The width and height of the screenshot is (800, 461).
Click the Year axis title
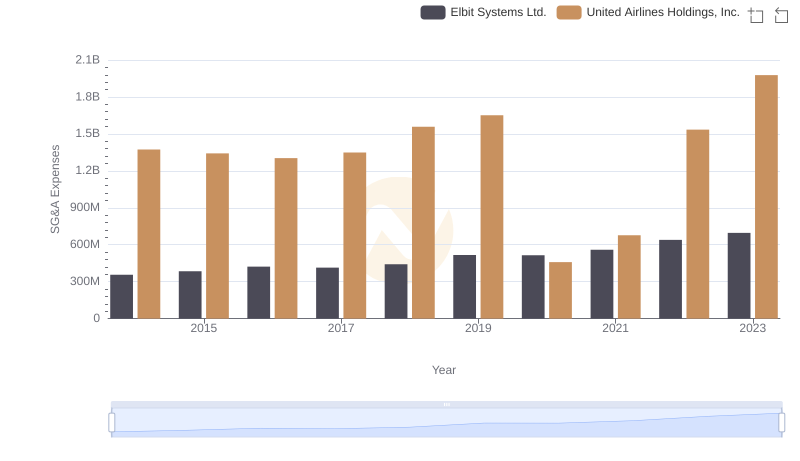point(444,370)
